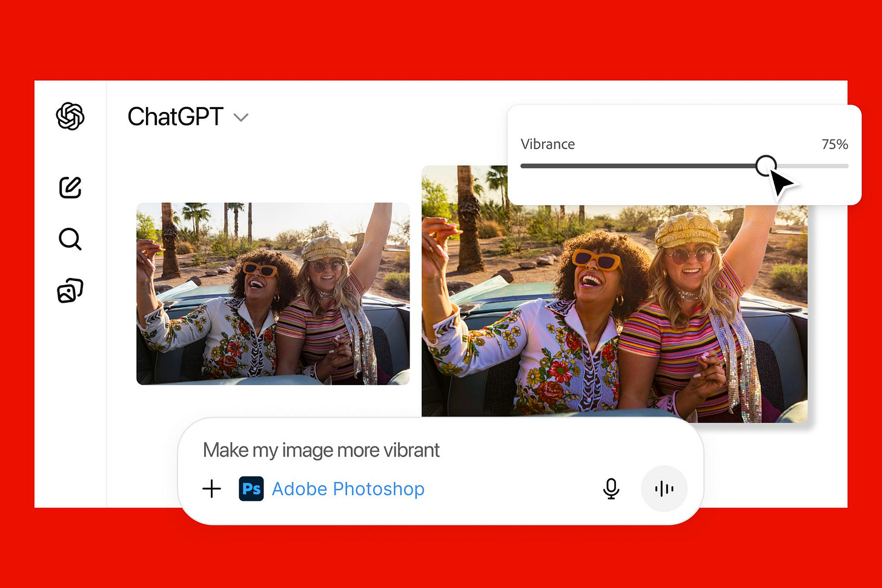Image resolution: width=882 pixels, height=588 pixels.
Task: Click the ChatGPT title in the header
Action: click(175, 117)
